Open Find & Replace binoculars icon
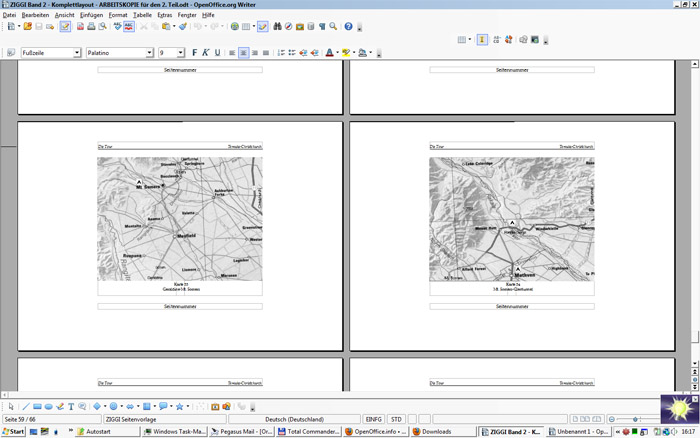 point(275,27)
